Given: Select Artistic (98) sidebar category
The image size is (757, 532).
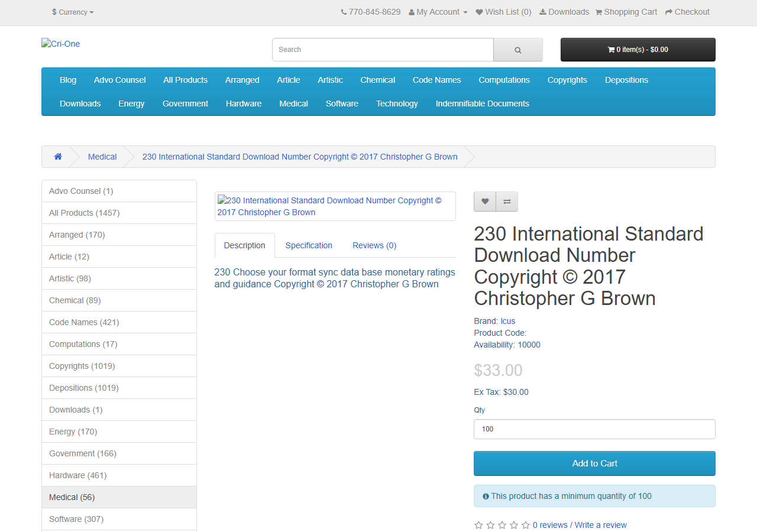Looking at the screenshot, I should 119,278.
